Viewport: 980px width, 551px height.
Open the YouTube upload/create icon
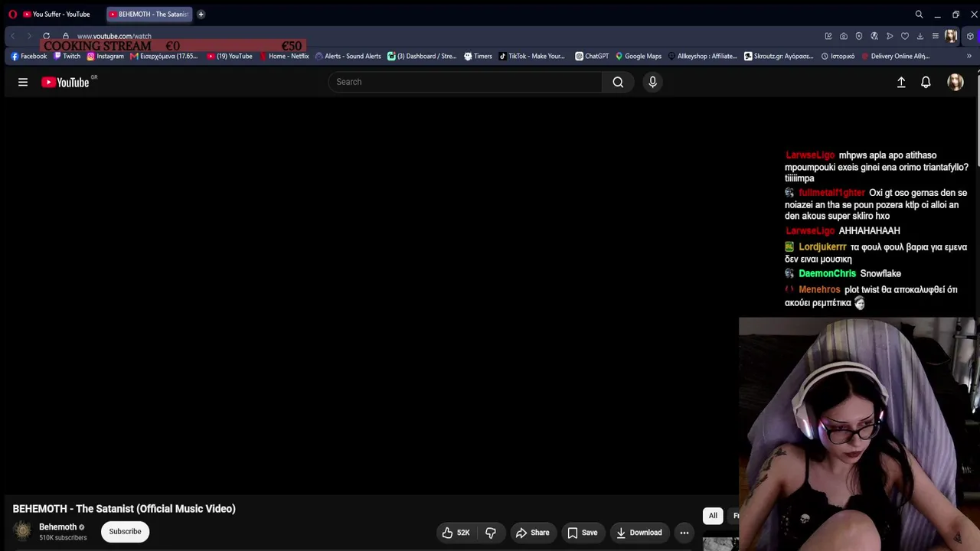(901, 82)
